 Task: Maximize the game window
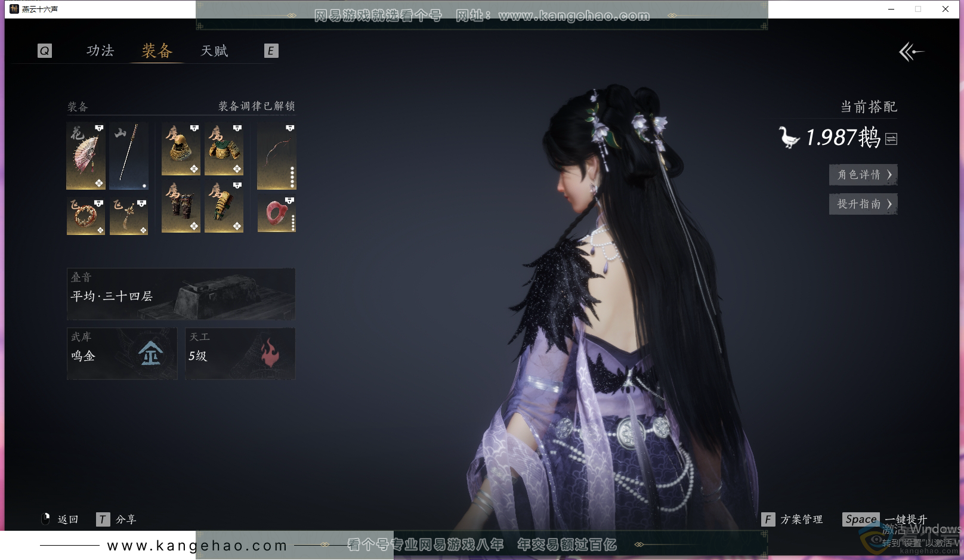(918, 9)
